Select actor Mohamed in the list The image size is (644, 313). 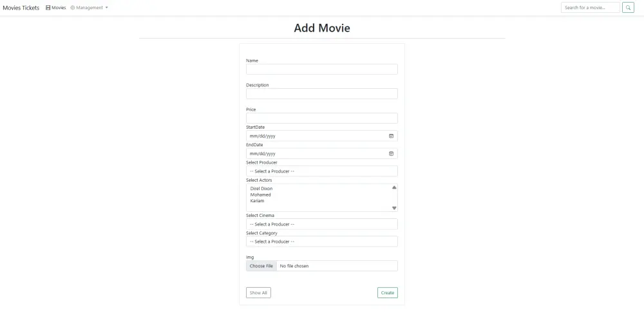261,194
